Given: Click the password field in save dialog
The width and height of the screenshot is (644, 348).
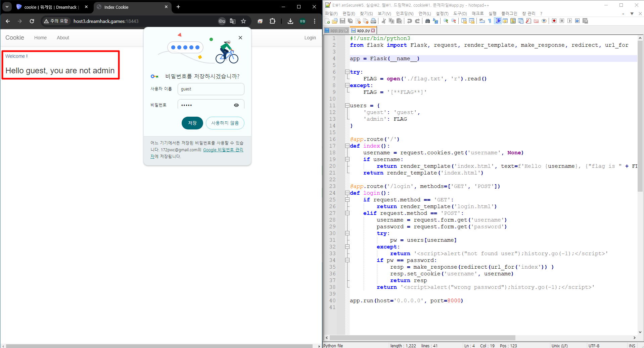Looking at the screenshot, I should [211, 105].
